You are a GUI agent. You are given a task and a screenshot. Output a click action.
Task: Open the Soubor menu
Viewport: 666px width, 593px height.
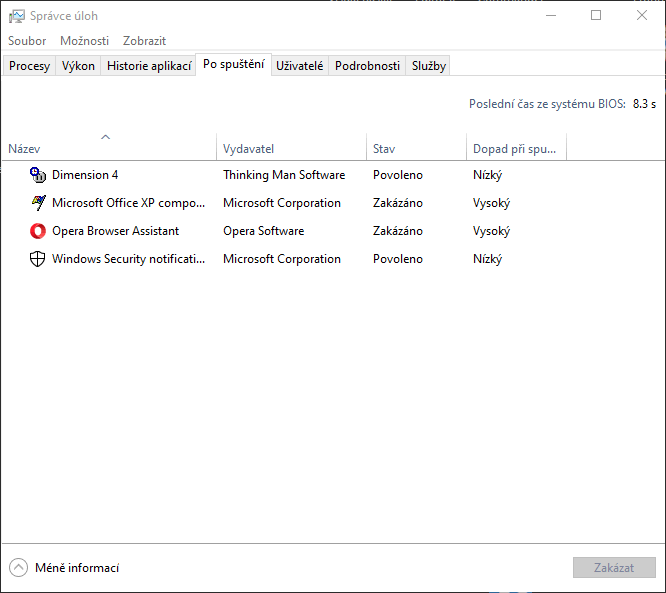pos(27,41)
